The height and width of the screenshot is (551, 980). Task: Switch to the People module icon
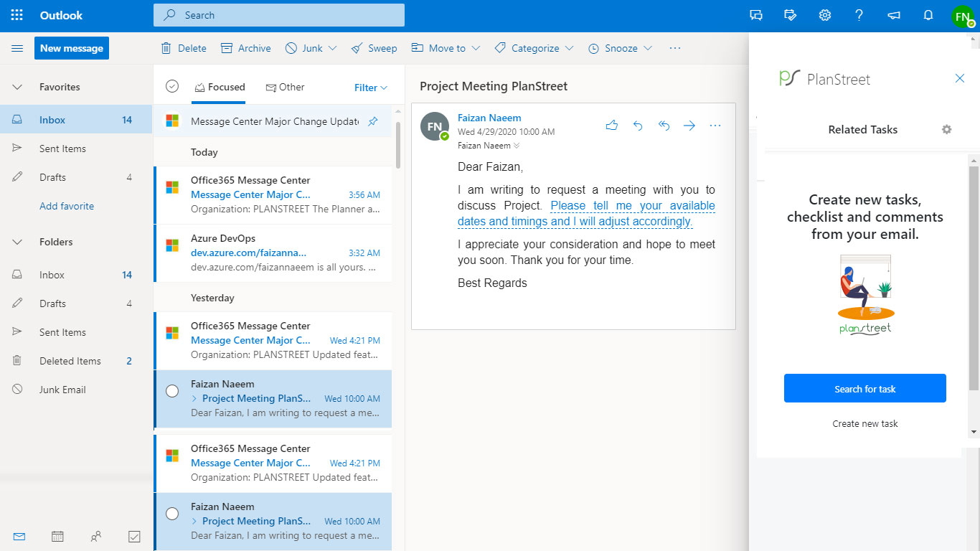[x=95, y=536]
